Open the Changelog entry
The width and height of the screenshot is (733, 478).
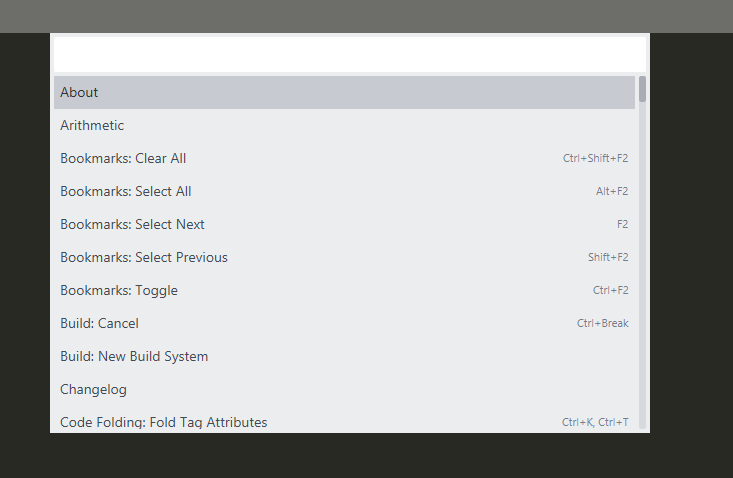pyautogui.click(x=93, y=389)
